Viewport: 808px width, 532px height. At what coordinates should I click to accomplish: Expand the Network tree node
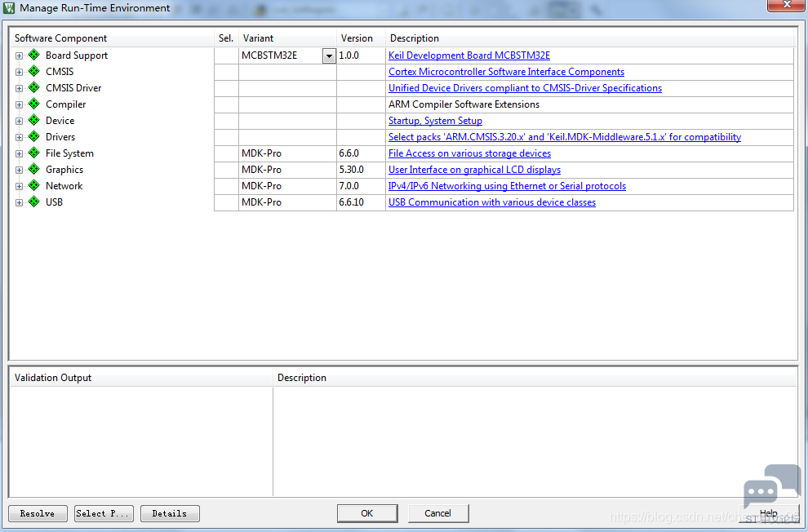[19, 186]
